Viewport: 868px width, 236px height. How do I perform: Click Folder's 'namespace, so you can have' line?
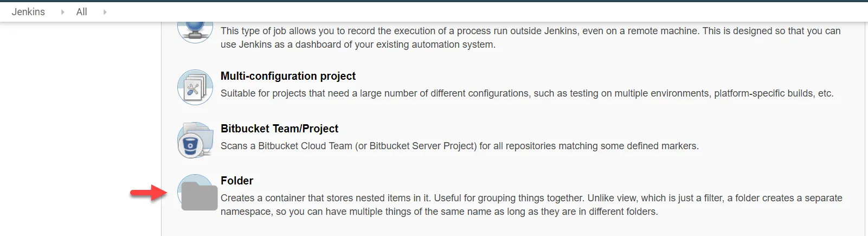pos(439,212)
